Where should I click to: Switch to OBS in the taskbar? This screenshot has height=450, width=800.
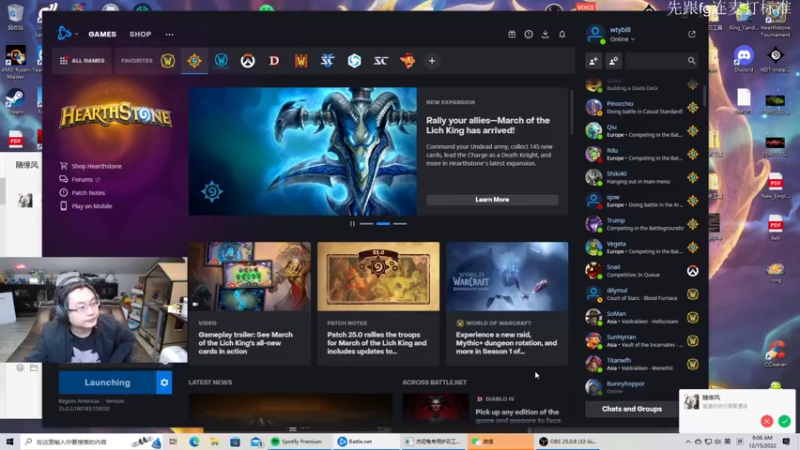click(566, 441)
